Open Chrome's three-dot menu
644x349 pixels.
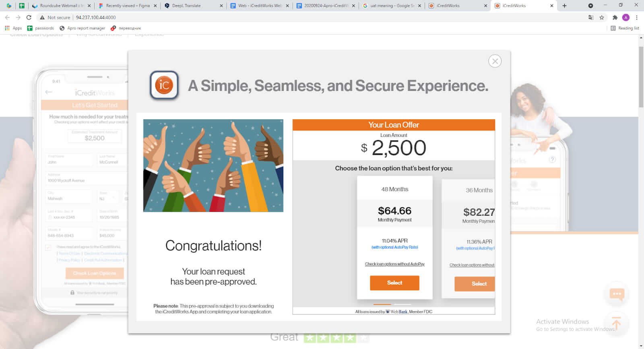click(x=636, y=18)
